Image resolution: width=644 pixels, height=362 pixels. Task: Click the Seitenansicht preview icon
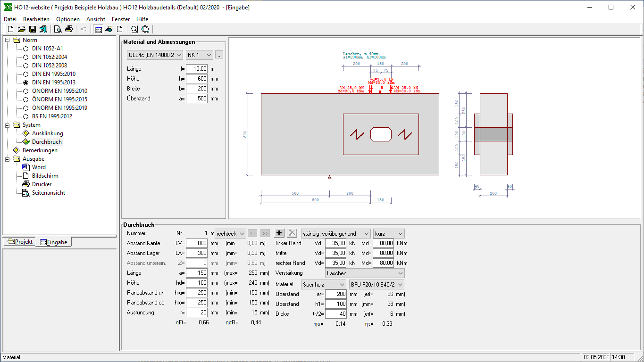coord(26,193)
